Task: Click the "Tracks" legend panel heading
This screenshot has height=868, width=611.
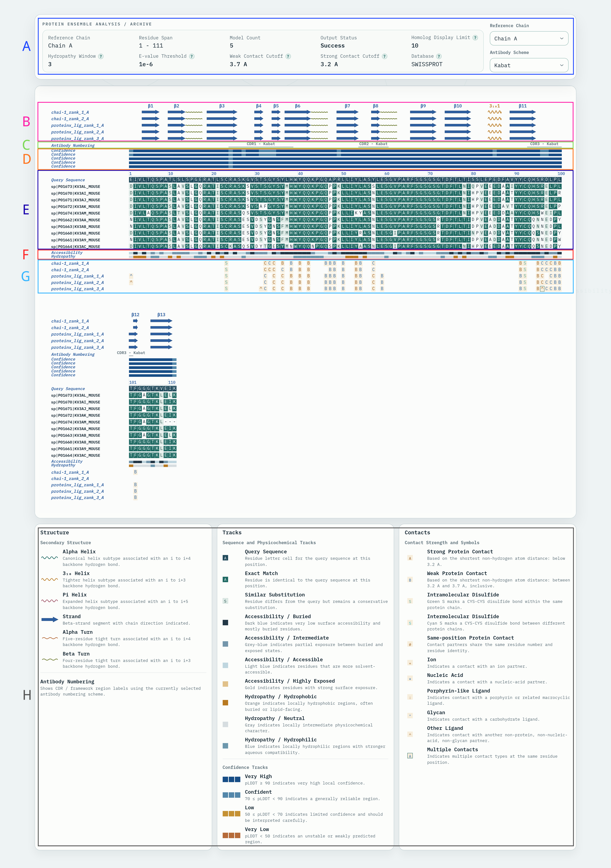Action: tap(232, 533)
